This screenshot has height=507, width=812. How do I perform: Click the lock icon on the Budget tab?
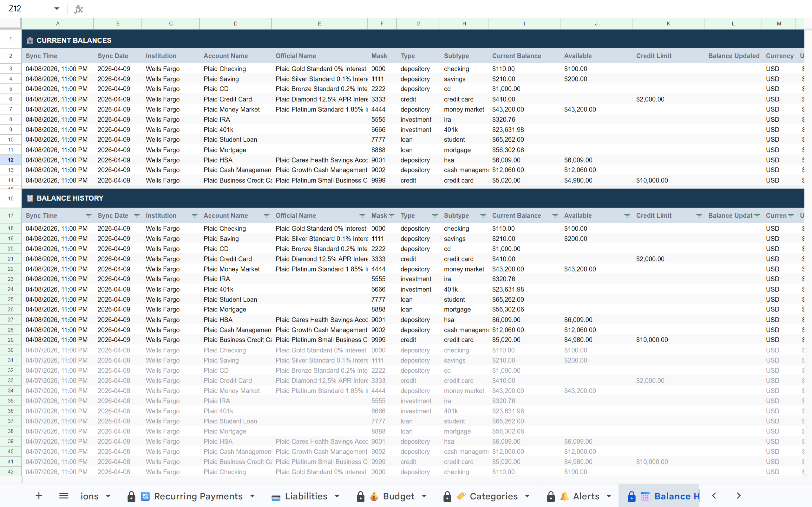click(x=360, y=496)
